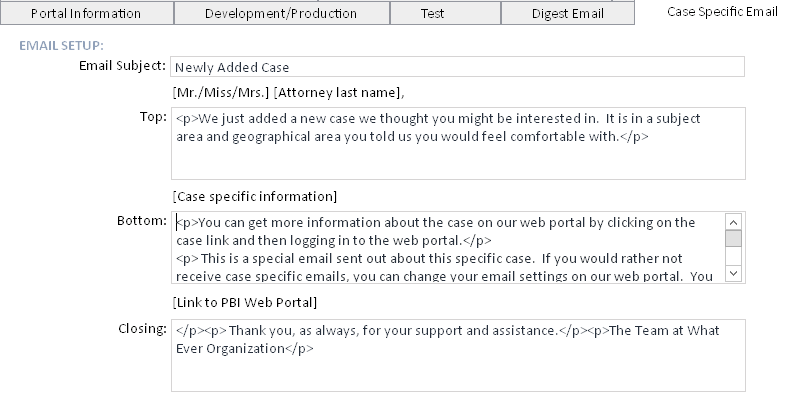Click the EMAIL SETUP section heading
810x405 pixels.
point(61,46)
